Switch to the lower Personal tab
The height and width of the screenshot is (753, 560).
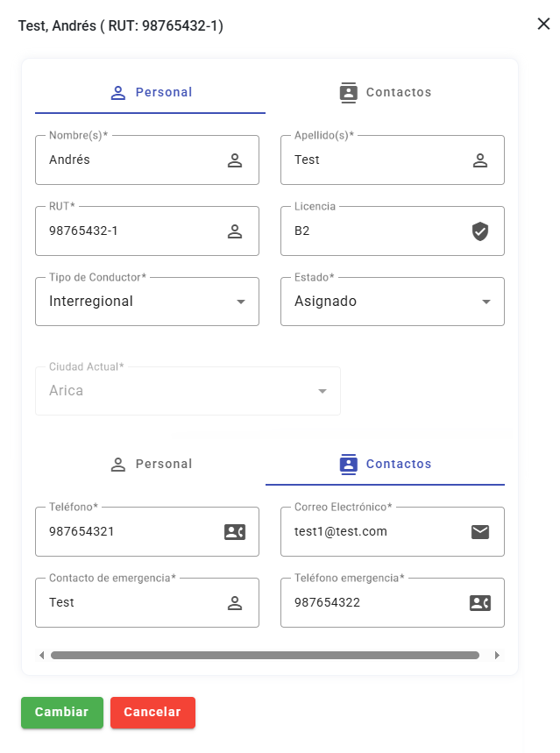(x=150, y=464)
